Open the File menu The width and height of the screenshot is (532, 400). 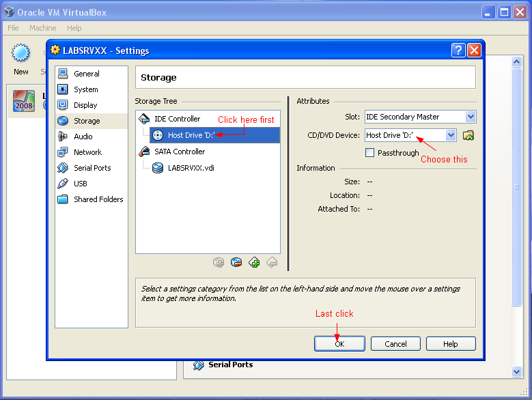(13, 28)
